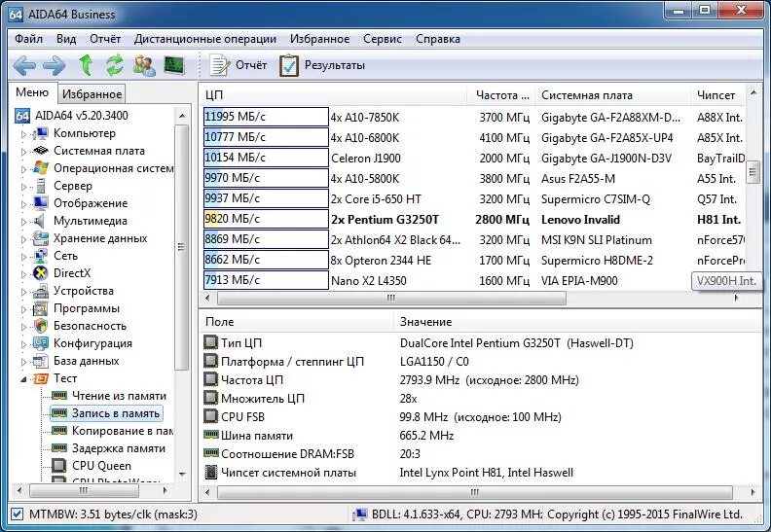Sort by the Частота column header
771x532 pixels.
coord(501,95)
